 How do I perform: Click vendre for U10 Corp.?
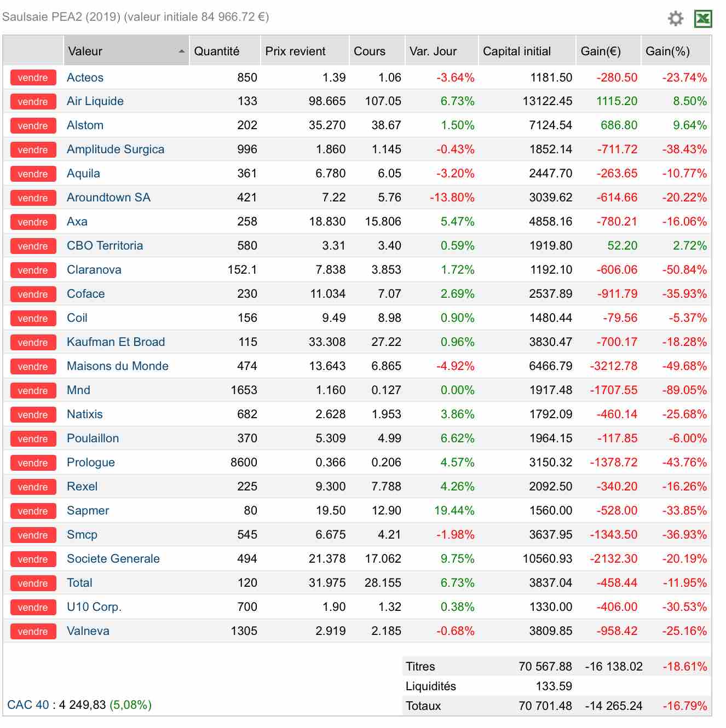click(x=33, y=608)
